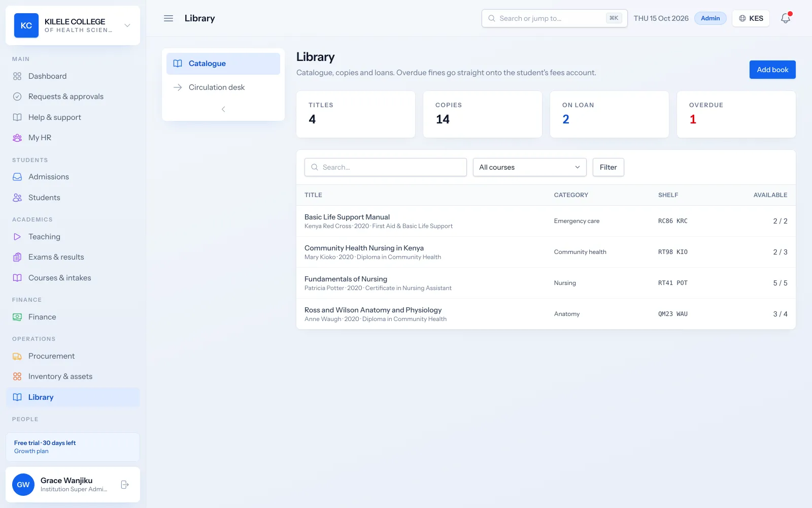Click Grace Wanjiku profile name
This screenshot has width=812, height=508.
[66, 481]
